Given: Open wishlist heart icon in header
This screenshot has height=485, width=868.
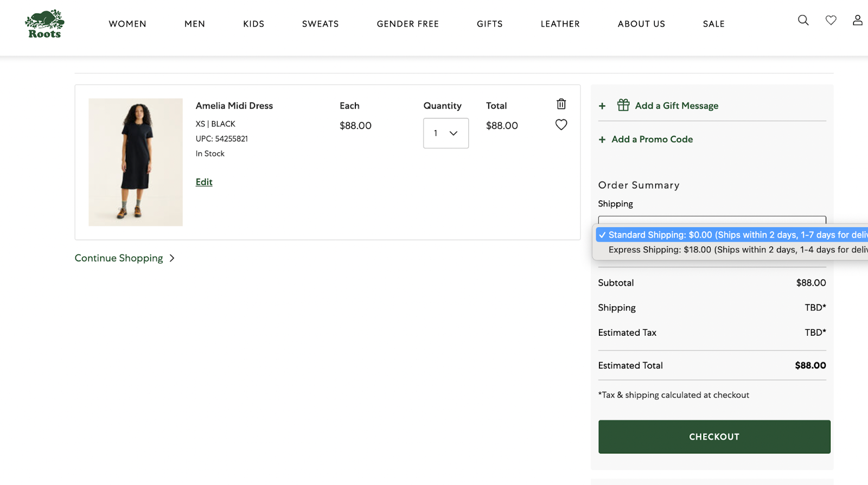Looking at the screenshot, I should point(831,21).
